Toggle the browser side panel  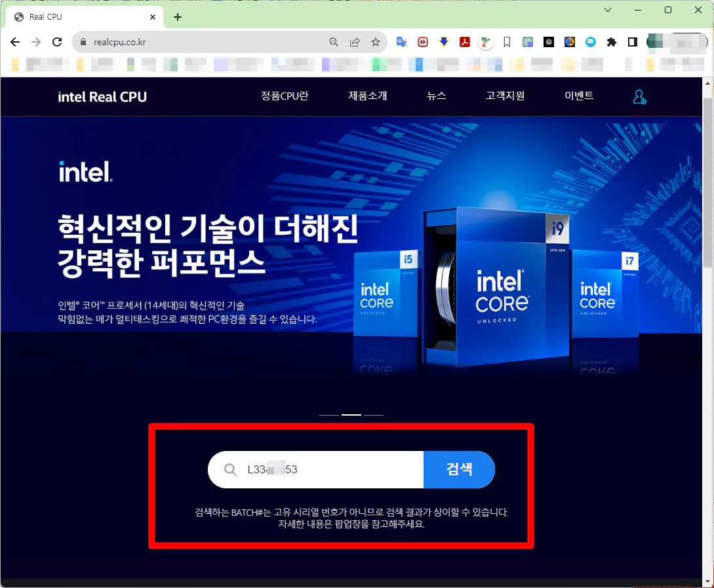tap(633, 43)
